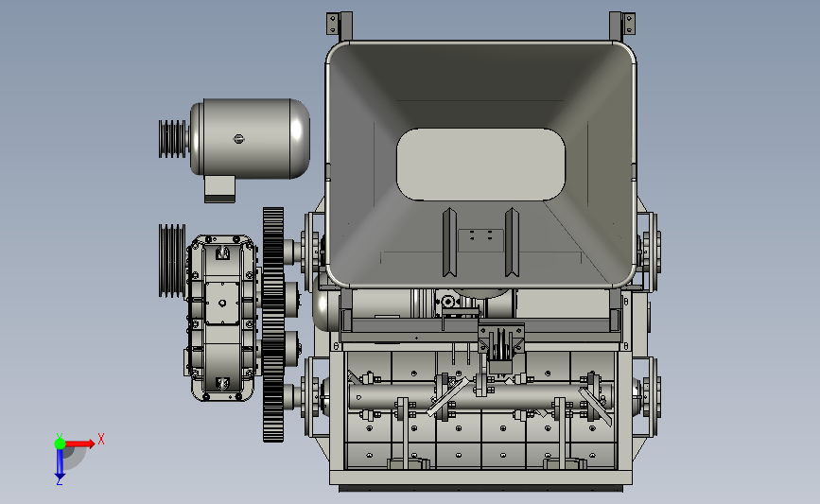Click the blue Z axis of the triad
Viewport: 820px width, 504px height.
pos(60,463)
